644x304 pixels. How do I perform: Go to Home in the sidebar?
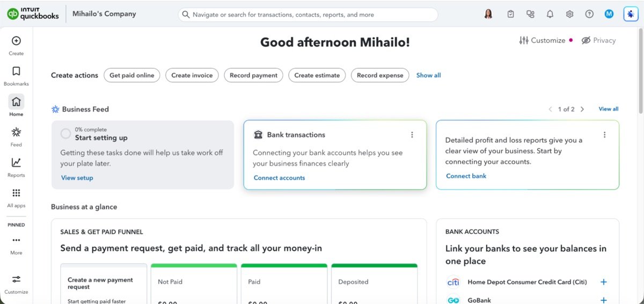point(16,102)
